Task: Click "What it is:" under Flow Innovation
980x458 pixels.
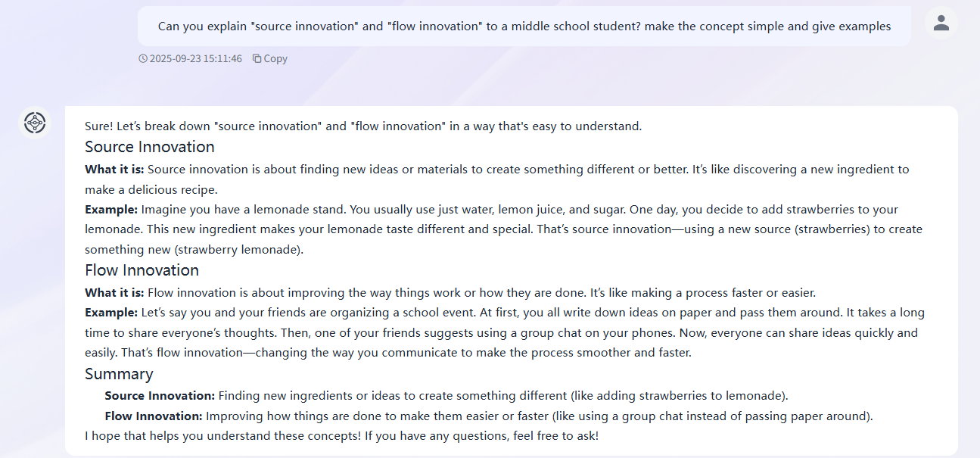Action: click(114, 292)
